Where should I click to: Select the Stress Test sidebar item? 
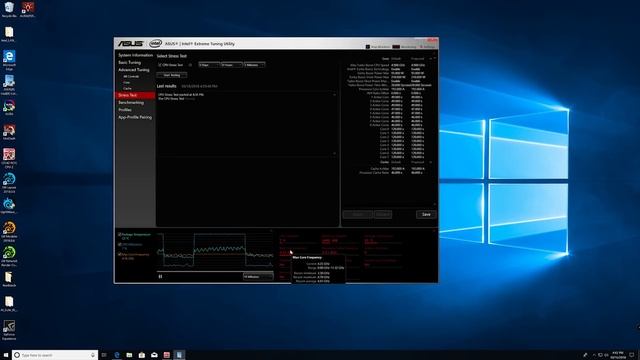tap(135, 95)
